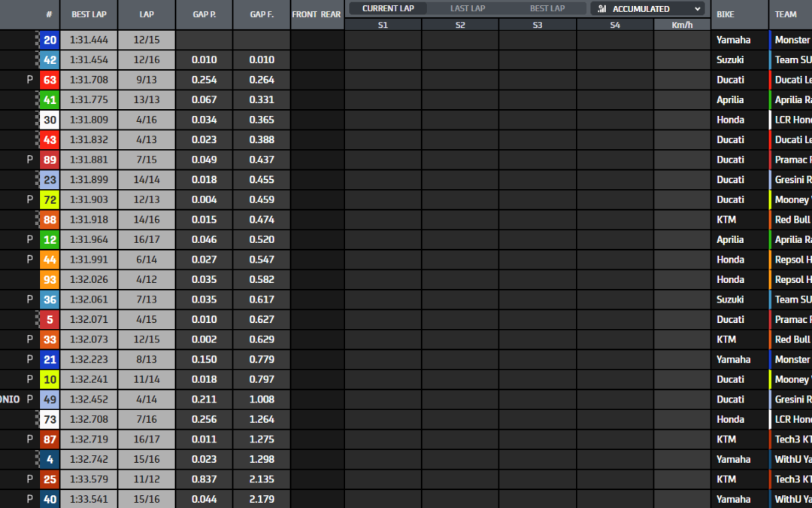Select rider number 25 badge
Screen dimensions: 812x508
click(x=50, y=479)
